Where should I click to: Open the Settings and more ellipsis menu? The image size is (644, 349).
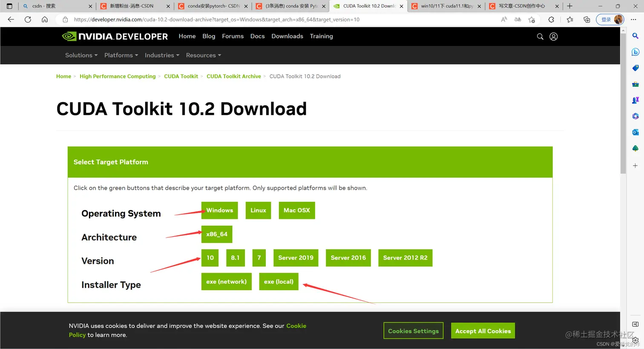pyautogui.click(x=633, y=20)
